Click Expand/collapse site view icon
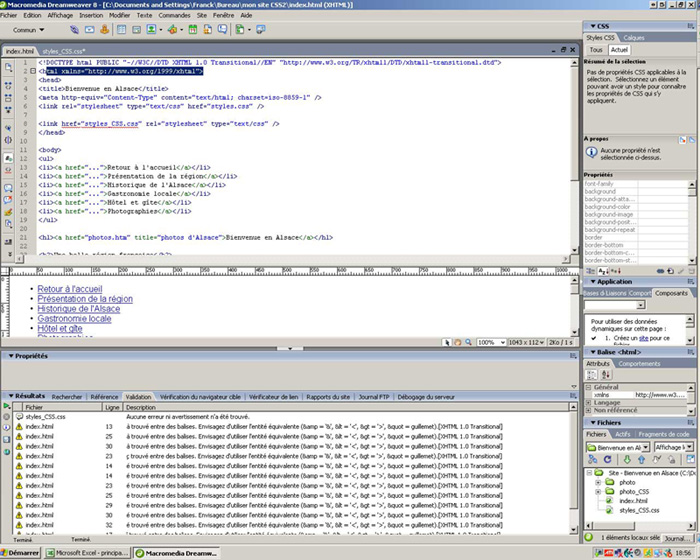The height and width of the screenshot is (560, 700). tap(690, 459)
